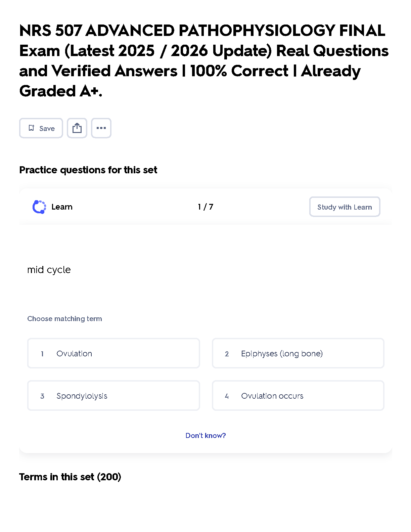Screen dimensions: 411x532
Task: Click the "Don't know?" link
Action: coord(205,436)
